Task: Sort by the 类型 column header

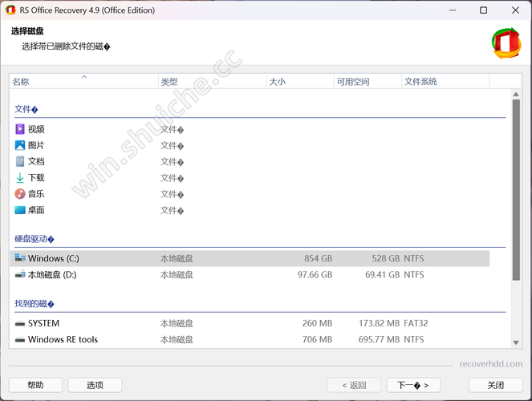Action: pos(213,81)
